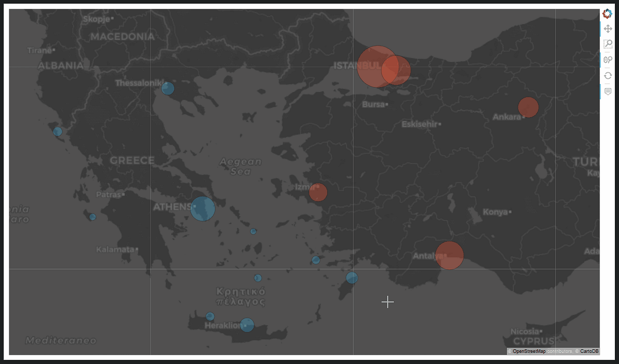Image resolution: width=619 pixels, height=364 pixels.
Task: Select the blue data point near Corfu
Action: coord(58,130)
